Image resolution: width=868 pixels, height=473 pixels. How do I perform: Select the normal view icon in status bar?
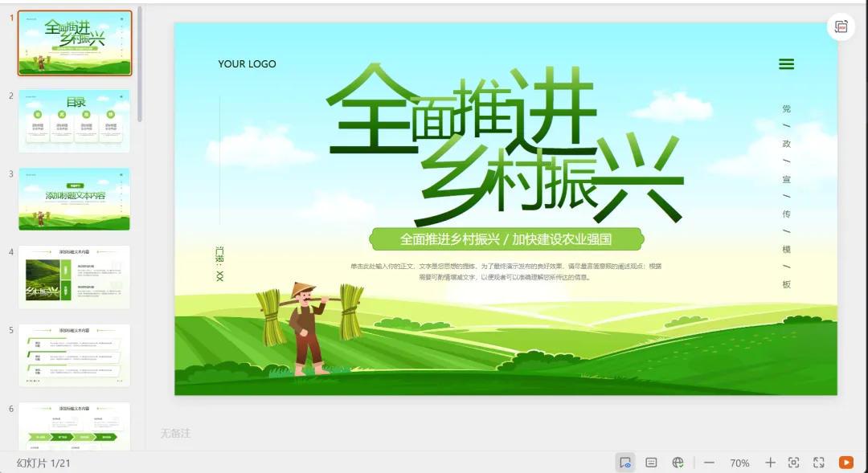[x=625, y=463]
